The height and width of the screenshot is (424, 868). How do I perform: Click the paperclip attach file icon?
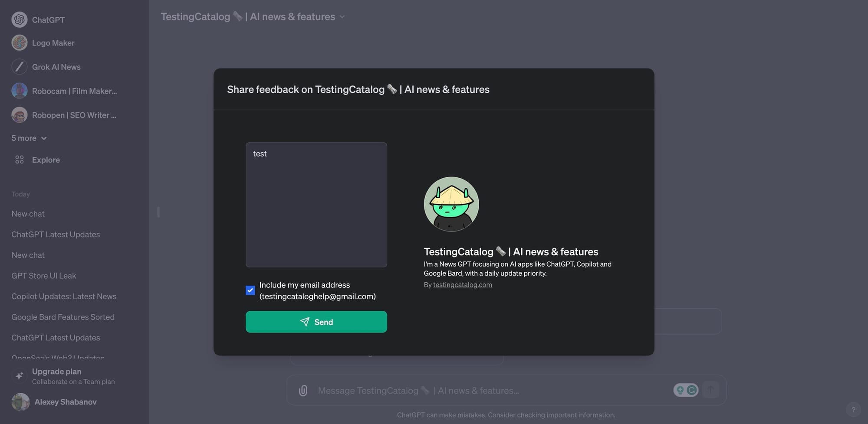tap(303, 391)
